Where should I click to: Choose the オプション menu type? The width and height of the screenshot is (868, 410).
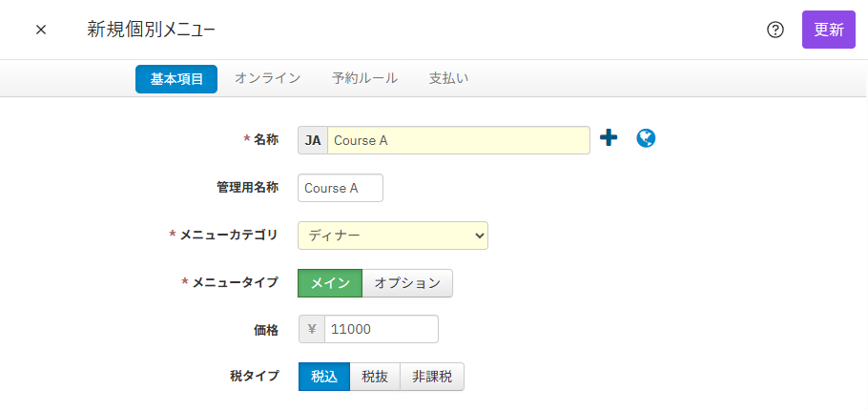407,283
